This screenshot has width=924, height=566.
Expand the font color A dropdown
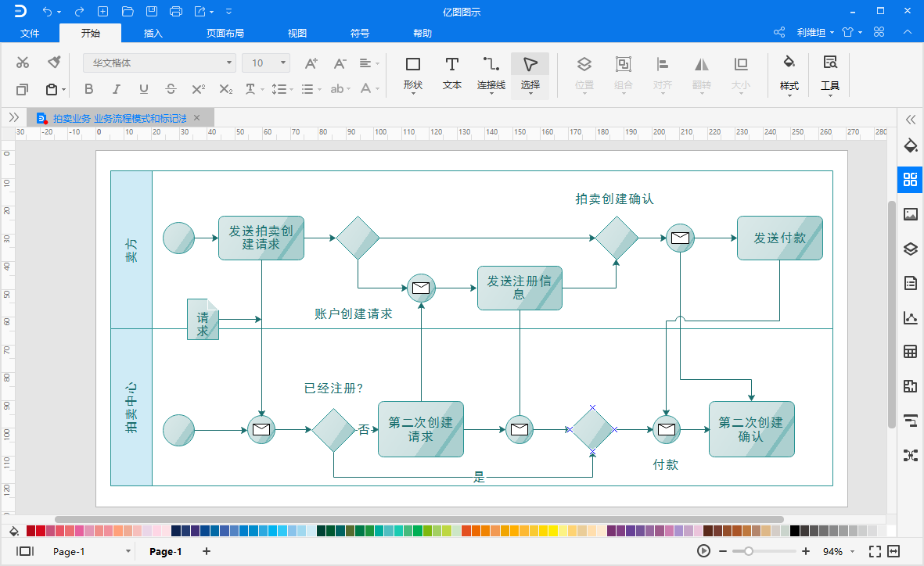[378, 90]
